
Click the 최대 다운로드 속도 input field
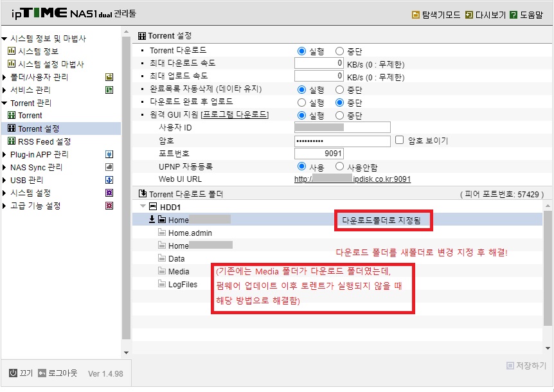point(319,63)
